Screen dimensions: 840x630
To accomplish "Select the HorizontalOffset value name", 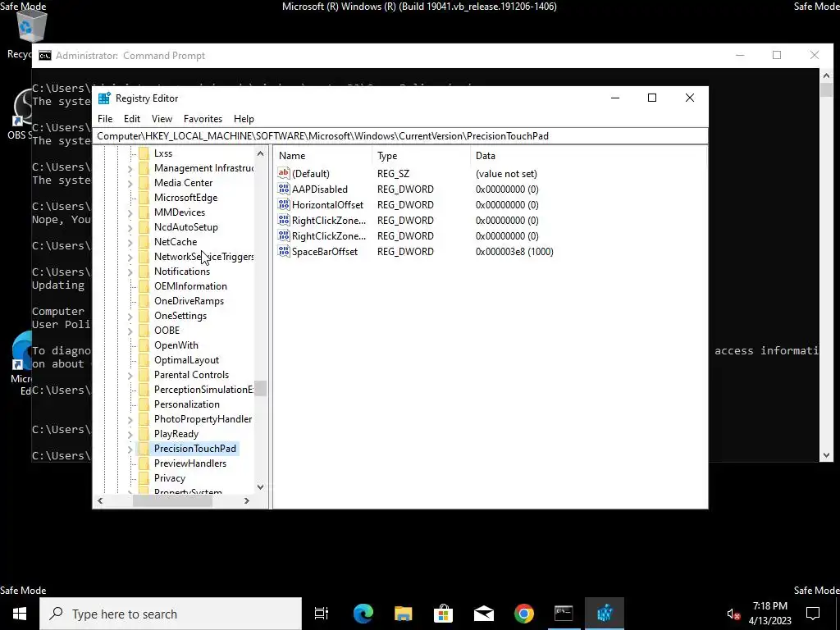I will [x=327, y=205].
